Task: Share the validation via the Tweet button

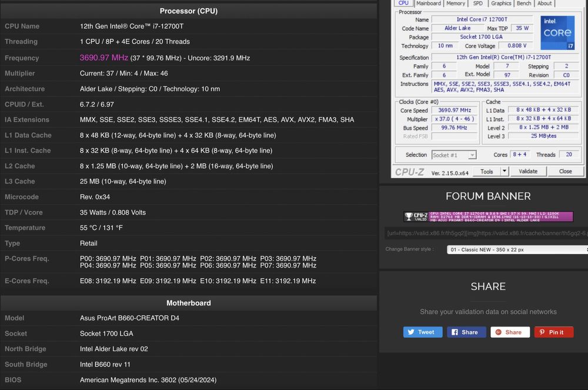Action: (x=423, y=332)
